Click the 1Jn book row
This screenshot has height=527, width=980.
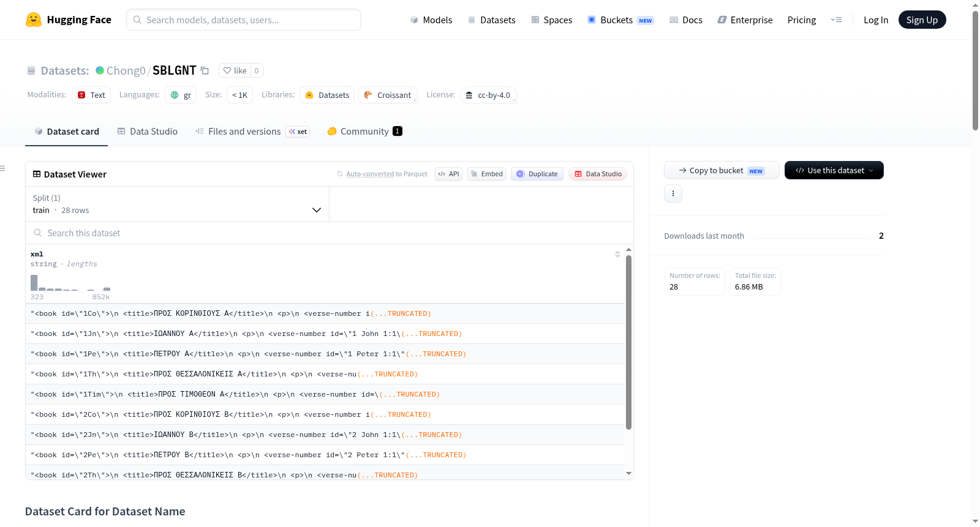pyautogui.click(x=325, y=334)
